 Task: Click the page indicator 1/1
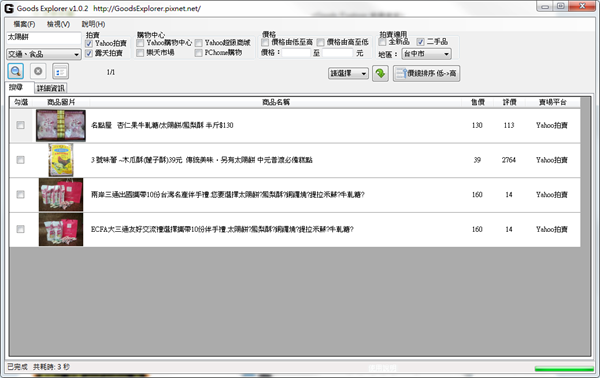[x=111, y=72]
